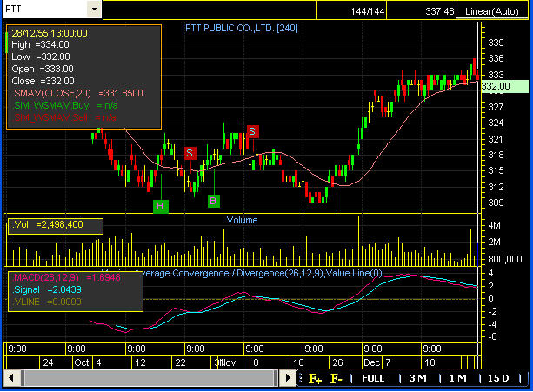Screen dimensions: 533x392
Task: Click the 800,000 volume axis label
Action: point(505,259)
